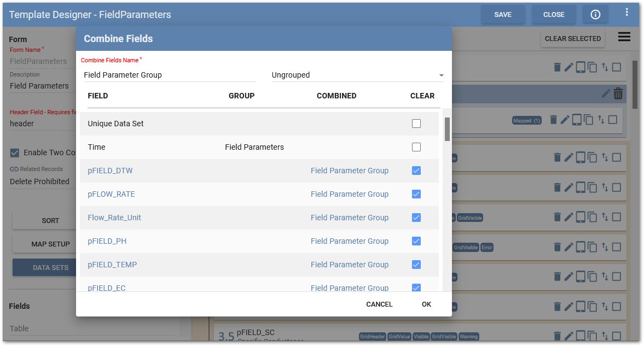Image resolution: width=644 pixels, height=346 pixels.
Task: Edit the selected group with its pencil icon
Action: (x=605, y=93)
